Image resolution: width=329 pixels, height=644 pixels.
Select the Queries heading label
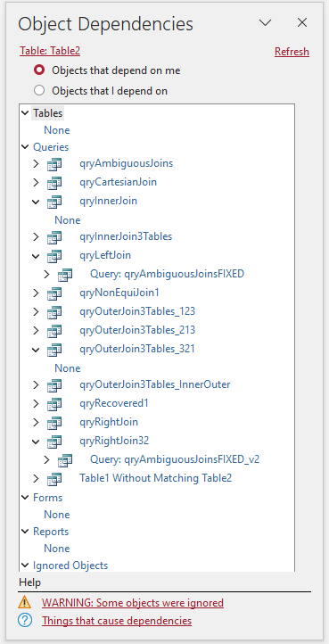(x=51, y=147)
